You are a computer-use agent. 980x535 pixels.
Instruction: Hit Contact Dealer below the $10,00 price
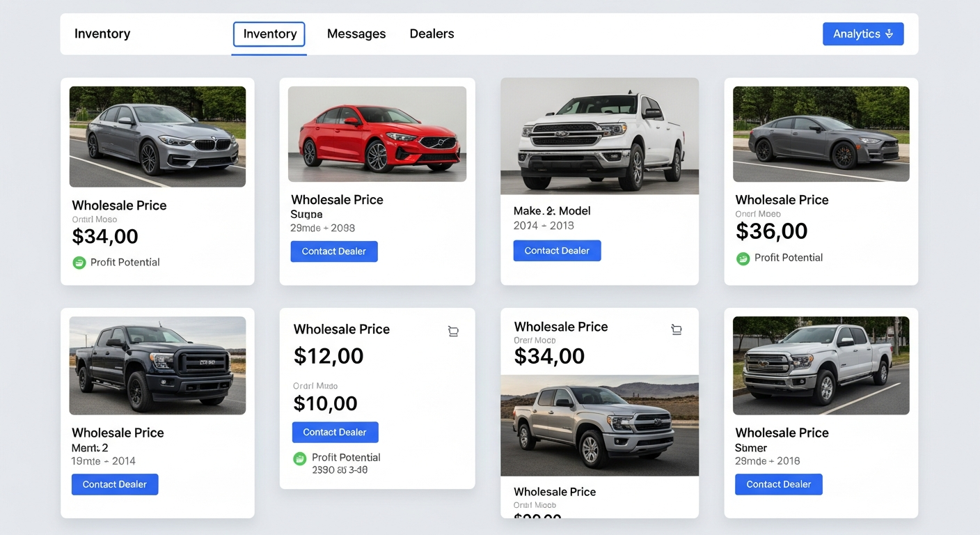[x=335, y=432]
